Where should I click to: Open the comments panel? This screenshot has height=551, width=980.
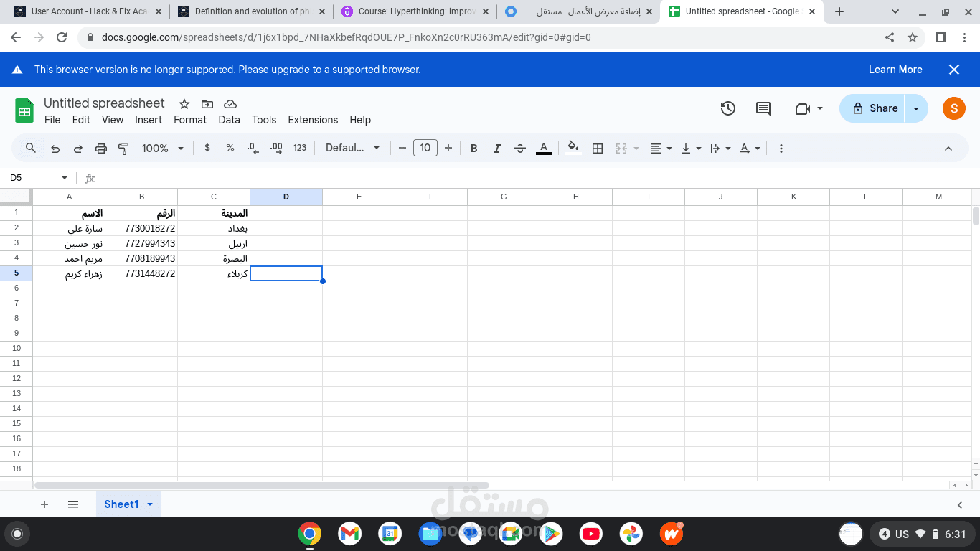pyautogui.click(x=763, y=108)
